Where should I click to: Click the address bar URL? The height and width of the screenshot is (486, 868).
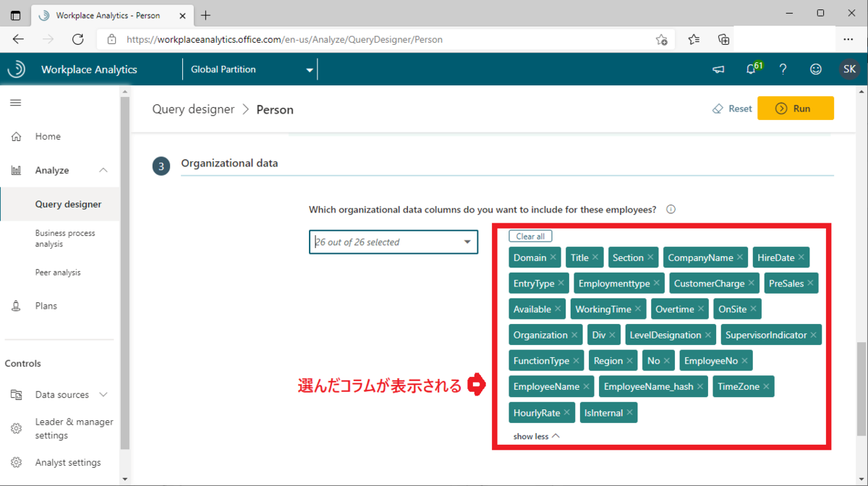point(284,40)
